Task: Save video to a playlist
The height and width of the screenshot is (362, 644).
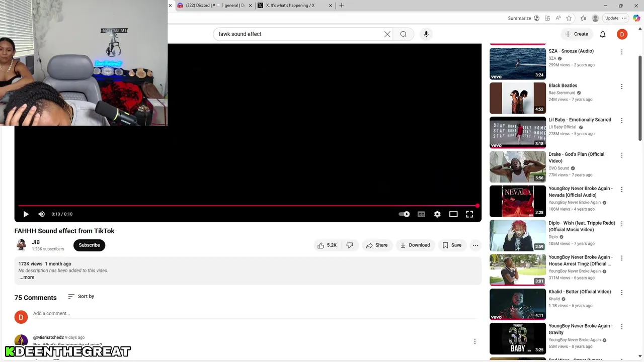Action: tap(452, 245)
